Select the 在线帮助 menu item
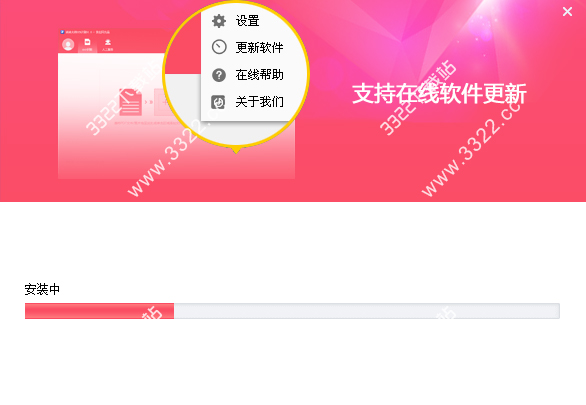 click(x=259, y=75)
